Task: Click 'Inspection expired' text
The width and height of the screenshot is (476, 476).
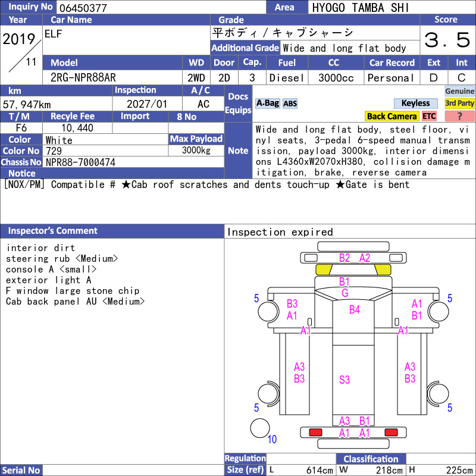Action: click(280, 232)
